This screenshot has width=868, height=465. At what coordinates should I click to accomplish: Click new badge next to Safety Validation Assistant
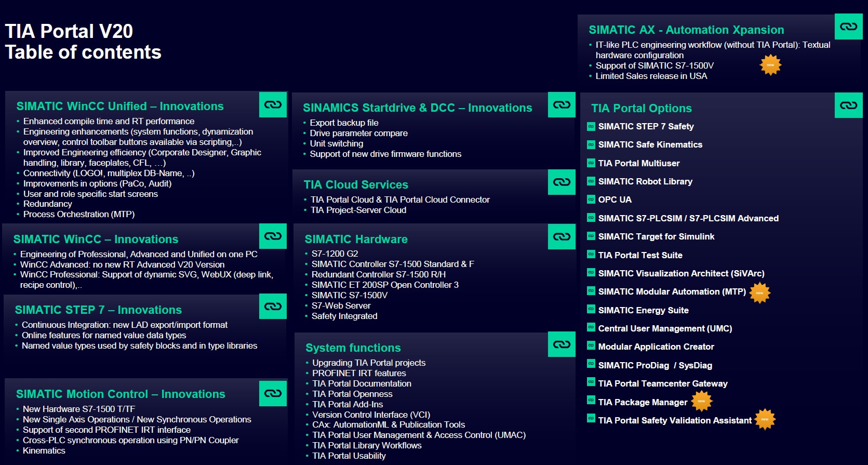click(x=765, y=419)
